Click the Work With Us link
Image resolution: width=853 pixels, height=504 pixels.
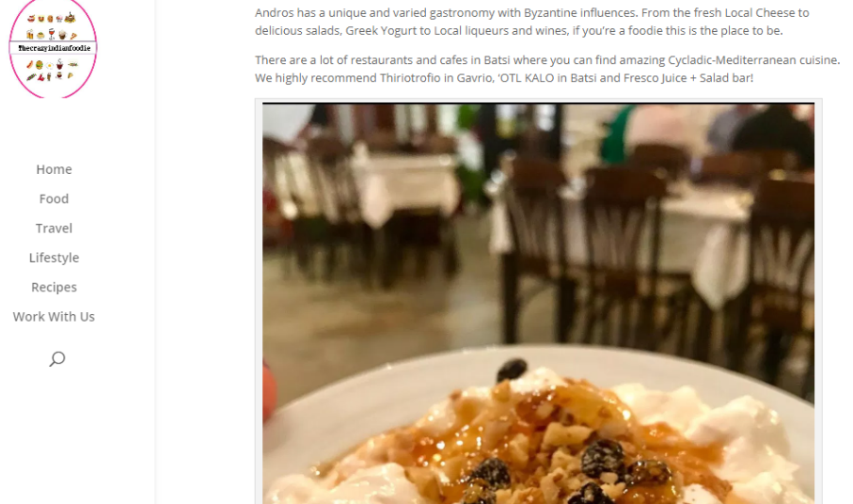click(54, 317)
